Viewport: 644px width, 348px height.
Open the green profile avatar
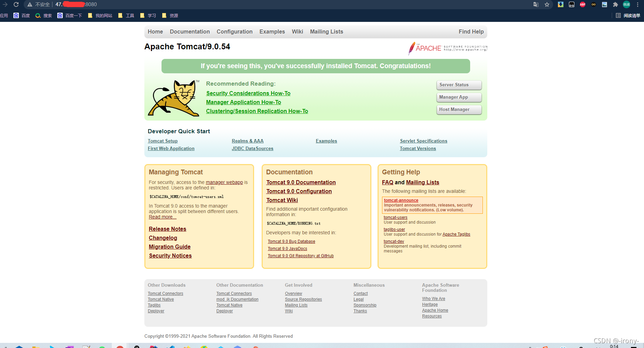(x=627, y=4)
